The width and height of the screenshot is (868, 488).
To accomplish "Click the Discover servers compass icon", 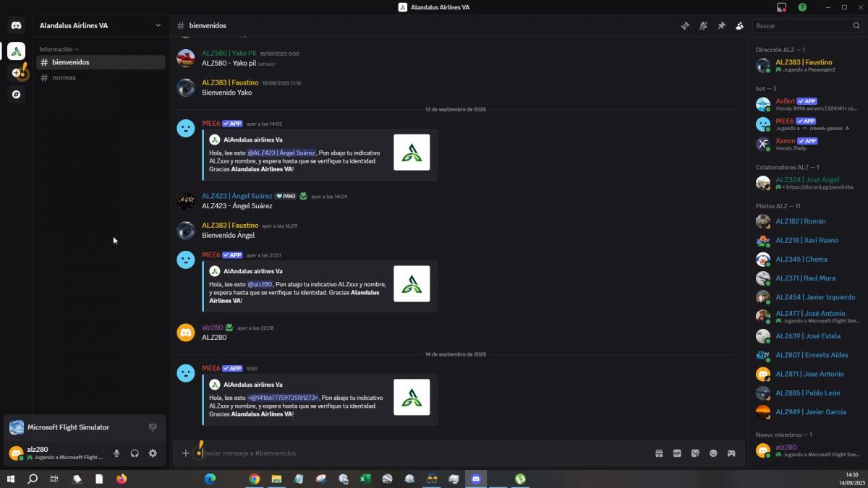I will tap(16, 95).
